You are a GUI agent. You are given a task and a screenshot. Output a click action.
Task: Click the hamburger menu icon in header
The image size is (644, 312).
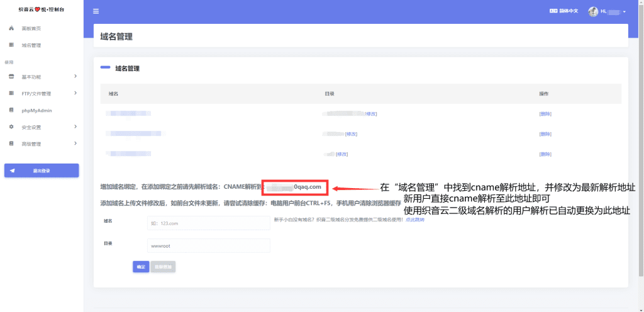coord(96,11)
